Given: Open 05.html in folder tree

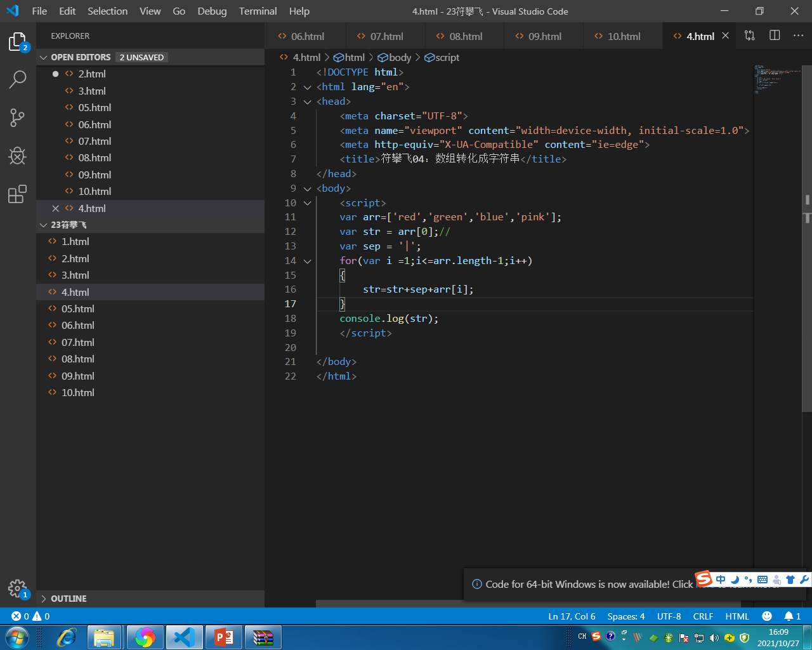Looking at the screenshot, I should click(x=150, y=309).
